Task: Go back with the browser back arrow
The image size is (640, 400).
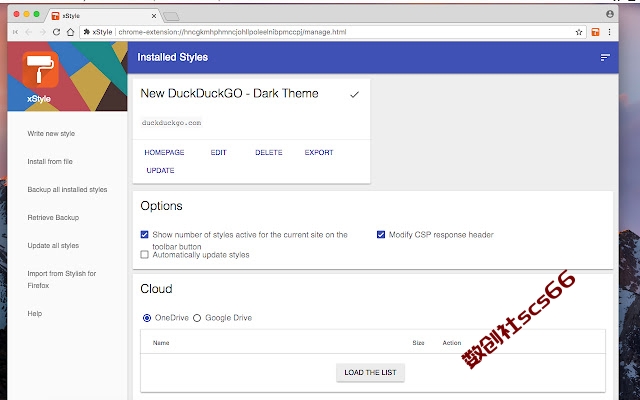Action: tap(29, 32)
